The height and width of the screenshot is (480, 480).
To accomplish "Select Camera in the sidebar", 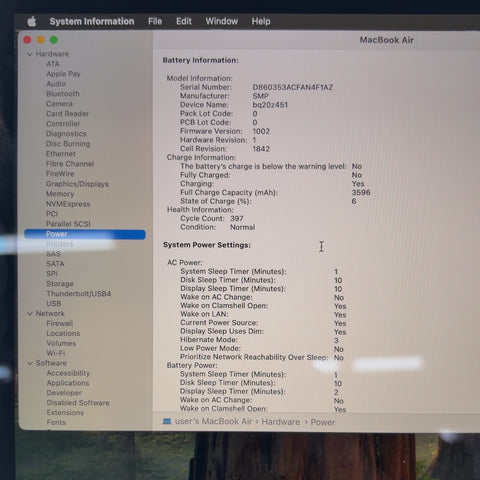I will (59, 104).
